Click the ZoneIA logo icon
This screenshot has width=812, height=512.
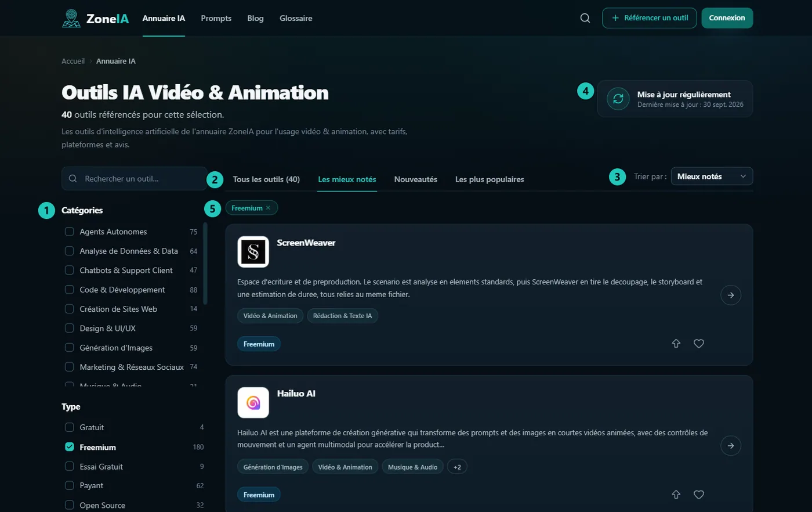coord(71,18)
